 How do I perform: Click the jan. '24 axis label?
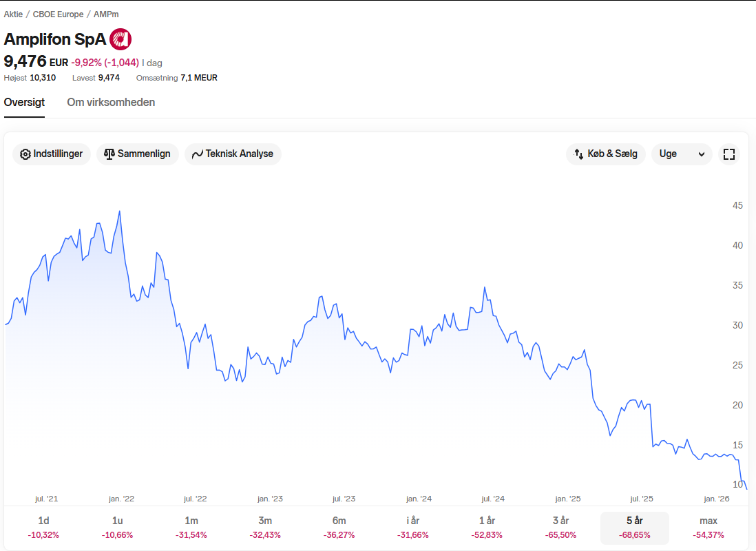(x=419, y=499)
